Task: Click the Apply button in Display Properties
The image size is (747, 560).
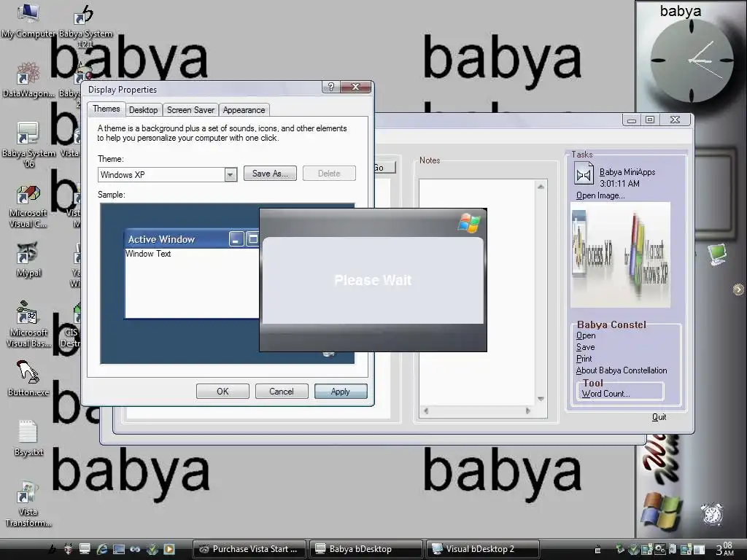Action: (341, 392)
